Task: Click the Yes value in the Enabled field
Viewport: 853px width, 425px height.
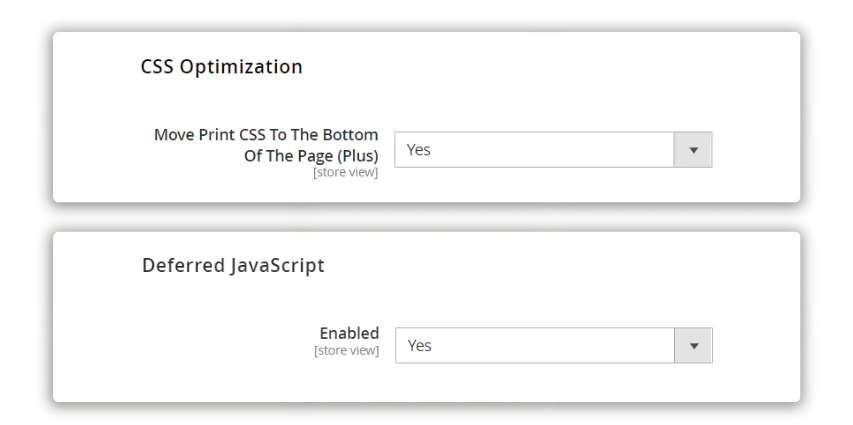Action: pos(419,346)
